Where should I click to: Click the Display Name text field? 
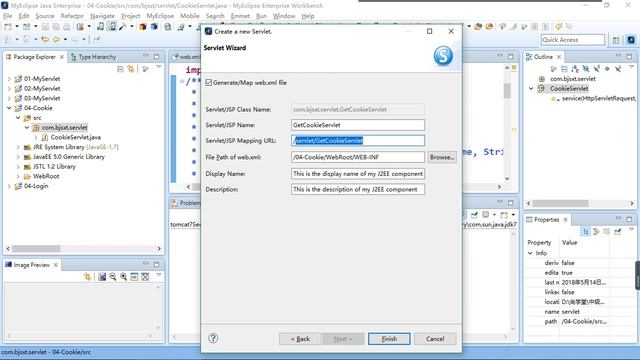coord(358,173)
